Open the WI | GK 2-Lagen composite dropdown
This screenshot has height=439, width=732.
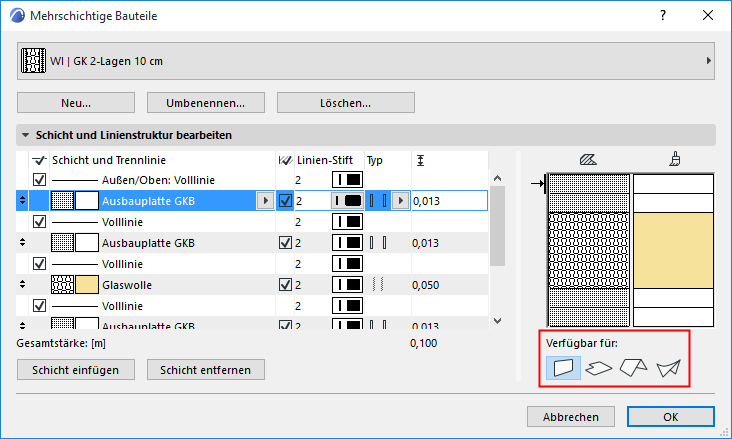click(365, 61)
